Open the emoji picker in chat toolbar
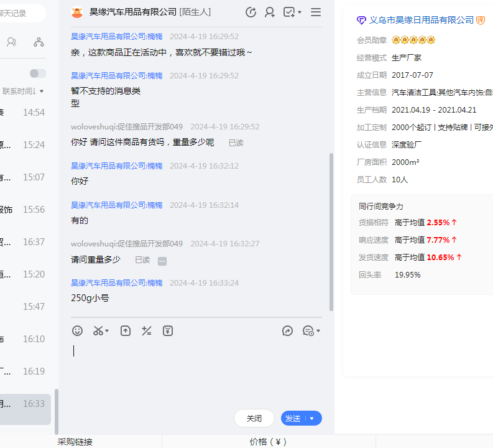The width and height of the screenshot is (493, 448). [x=77, y=331]
